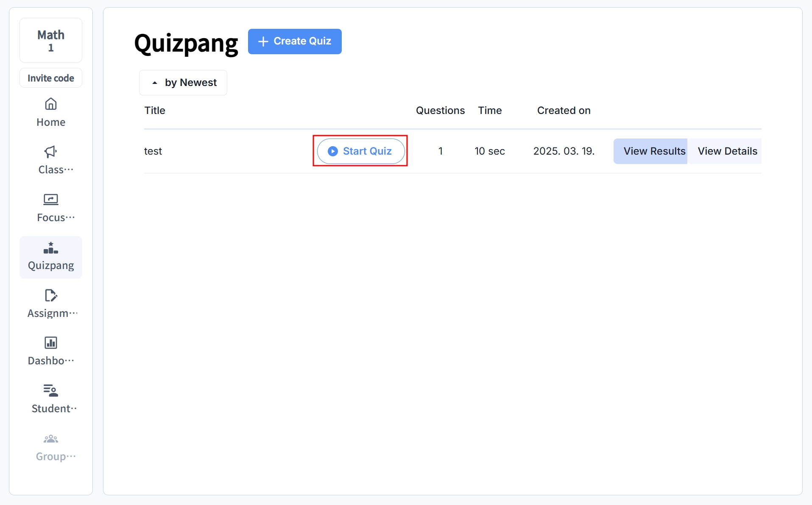Viewport: 812px width, 505px height.
Task: Open the Focus screen-share icon
Action: (x=51, y=200)
